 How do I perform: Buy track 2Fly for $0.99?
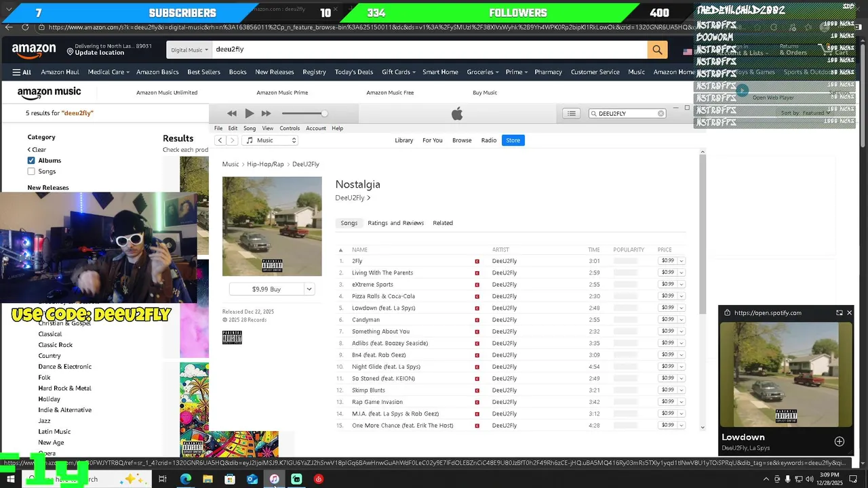(x=668, y=261)
